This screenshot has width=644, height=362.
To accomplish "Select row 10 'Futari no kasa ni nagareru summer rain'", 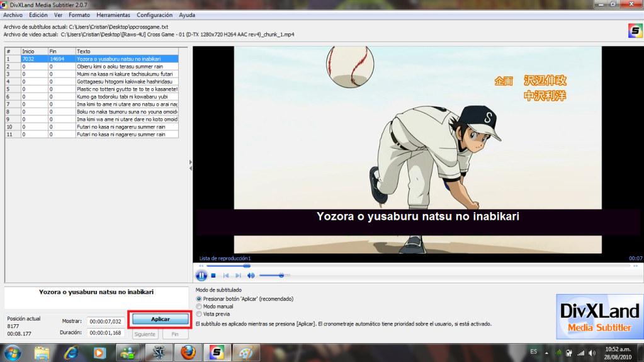I will pos(91,127).
